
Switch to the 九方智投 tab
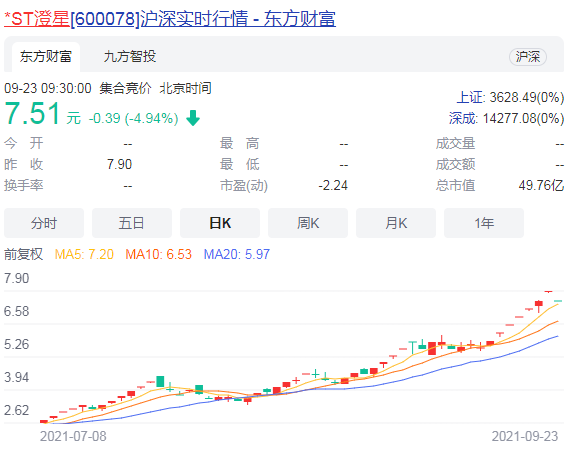click(x=130, y=57)
